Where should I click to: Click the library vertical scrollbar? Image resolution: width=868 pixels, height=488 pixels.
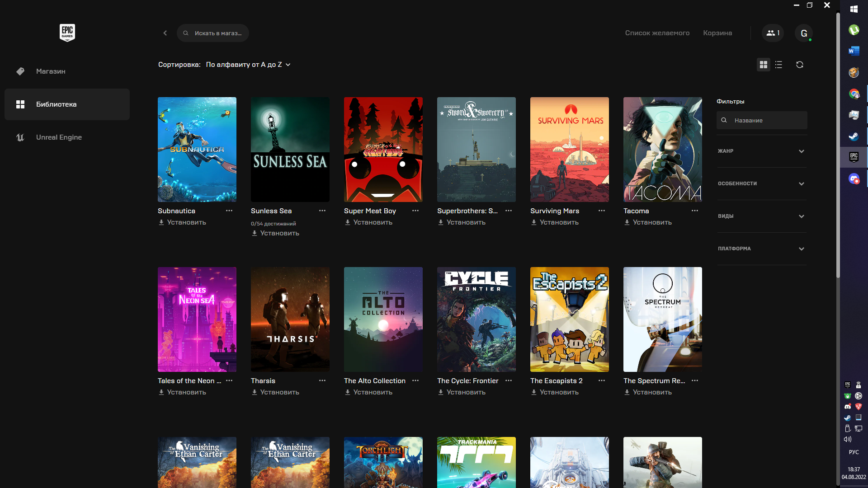point(838,145)
